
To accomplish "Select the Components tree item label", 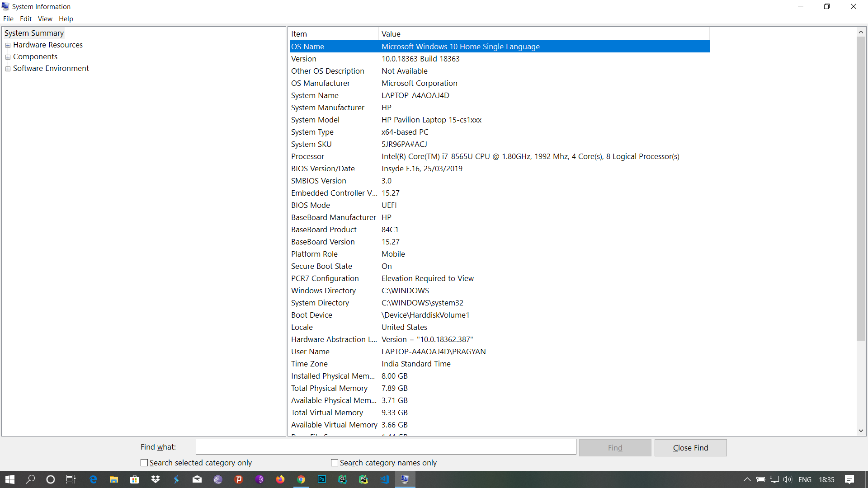I will click(x=35, y=56).
